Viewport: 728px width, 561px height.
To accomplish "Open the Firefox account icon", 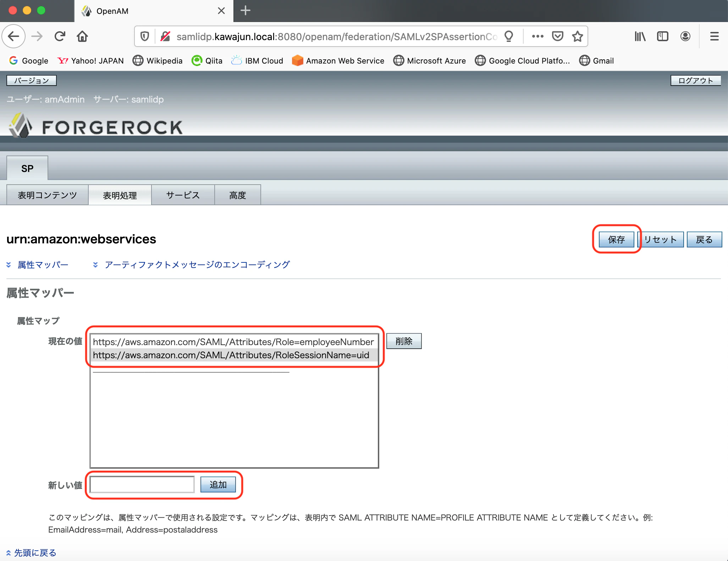I will (x=685, y=36).
